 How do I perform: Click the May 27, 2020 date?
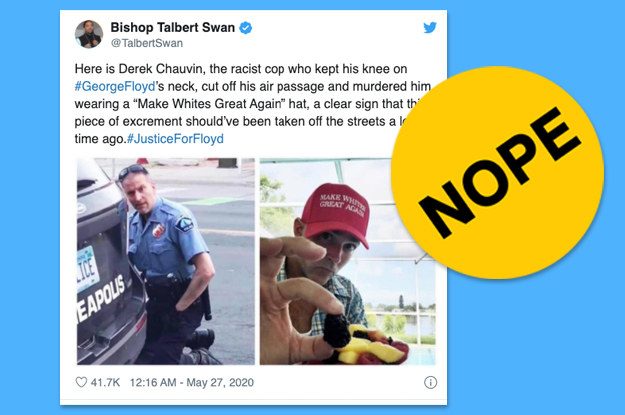220,382
